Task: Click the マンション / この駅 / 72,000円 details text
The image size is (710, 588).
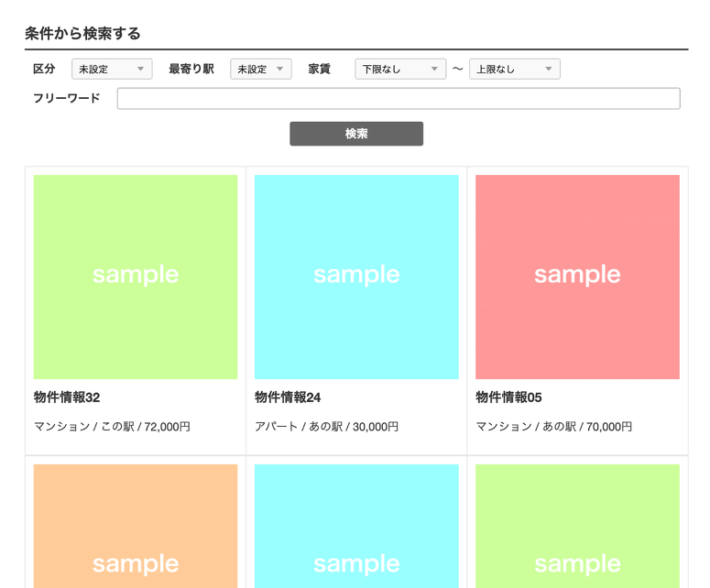Action: click(112, 427)
